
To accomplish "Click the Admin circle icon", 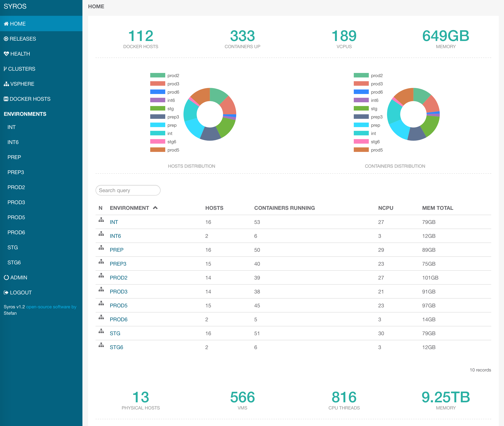I will pos(6,277).
